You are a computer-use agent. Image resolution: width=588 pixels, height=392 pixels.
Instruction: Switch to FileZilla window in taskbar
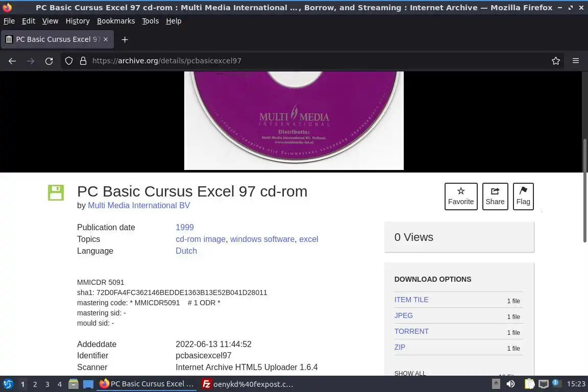[x=248, y=384]
